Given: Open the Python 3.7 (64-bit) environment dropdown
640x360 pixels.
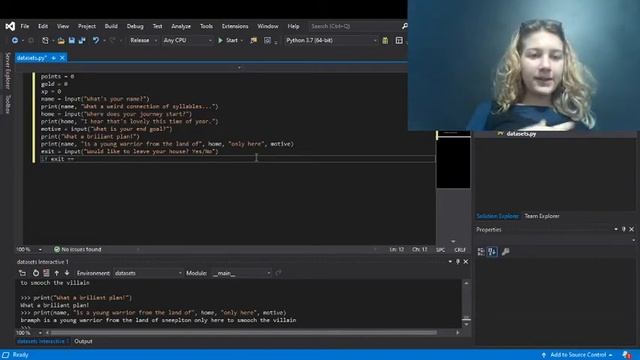Looking at the screenshot, I should 331,40.
